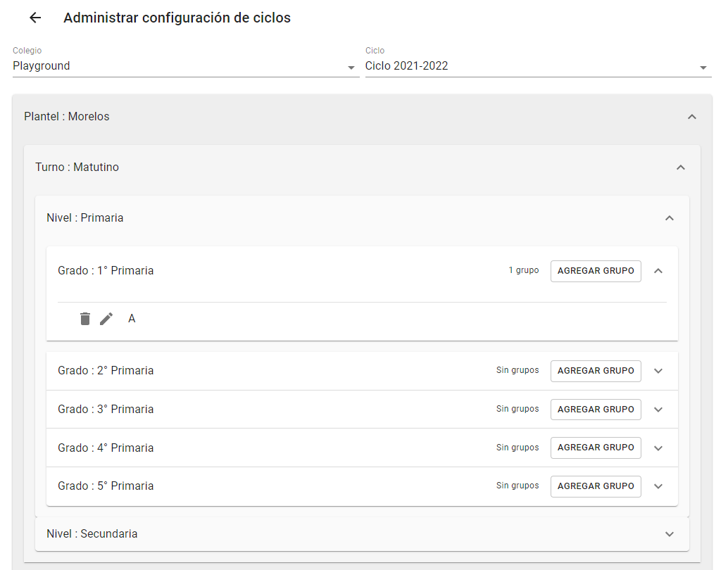Collapse the Nivel Primaria section chevron
The width and height of the screenshot is (728, 570).
[670, 218]
